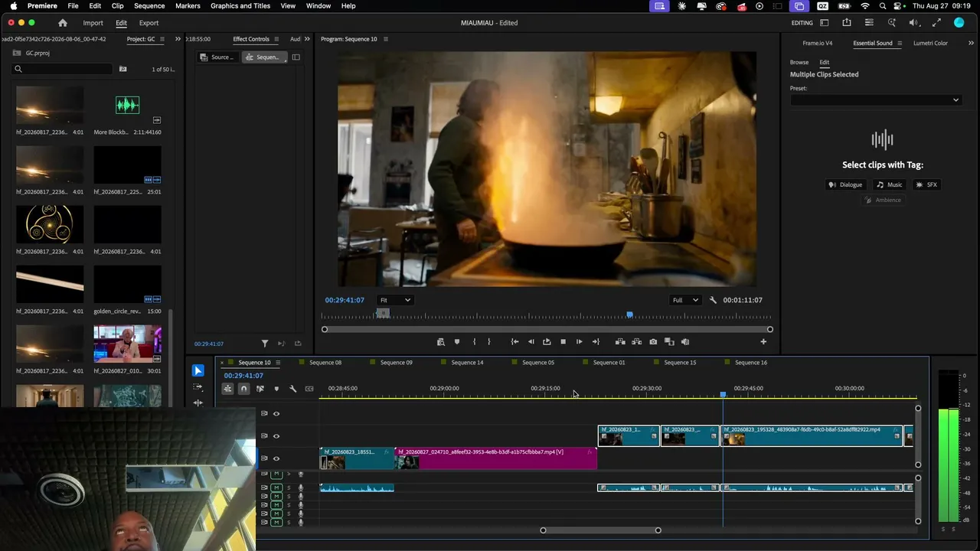980x551 pixels.
Task: Toggle Snap in Timeline magnet icon
Action: click(243, 389)
